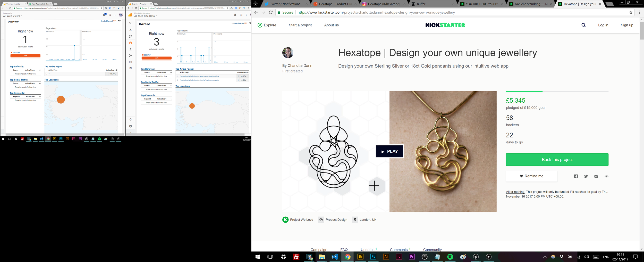
Task: Open the Windows Action Center notification icon
Action: [x=635, y=257]
